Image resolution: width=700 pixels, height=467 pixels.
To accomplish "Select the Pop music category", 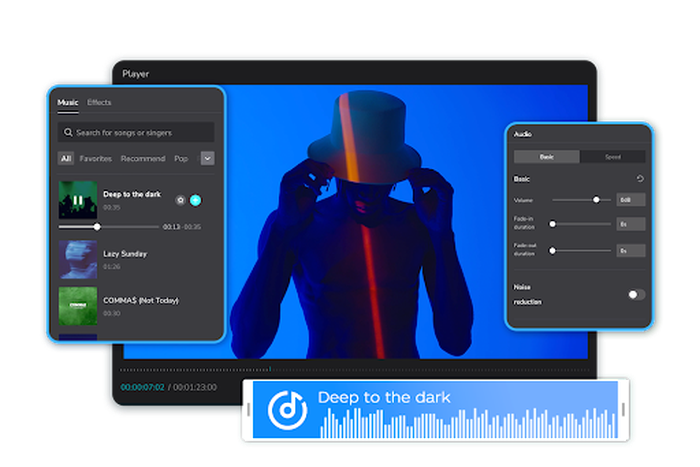I will tap(181, 159).
